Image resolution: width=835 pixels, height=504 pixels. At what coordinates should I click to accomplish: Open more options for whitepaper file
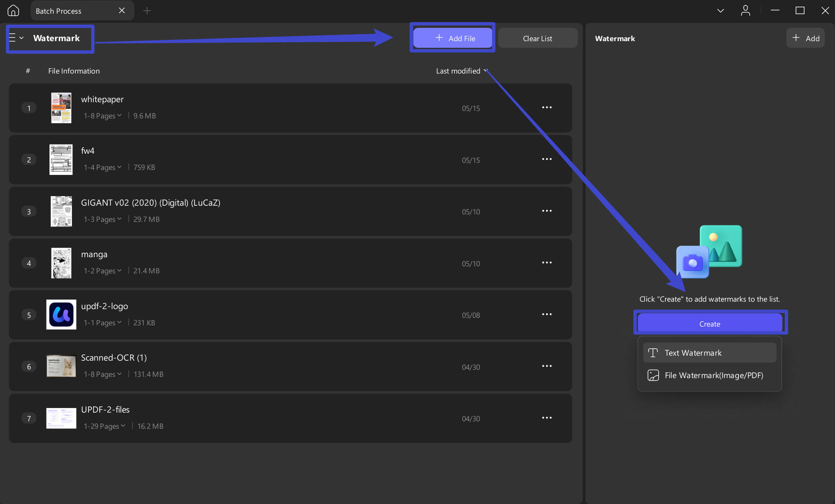click(547, 108)
